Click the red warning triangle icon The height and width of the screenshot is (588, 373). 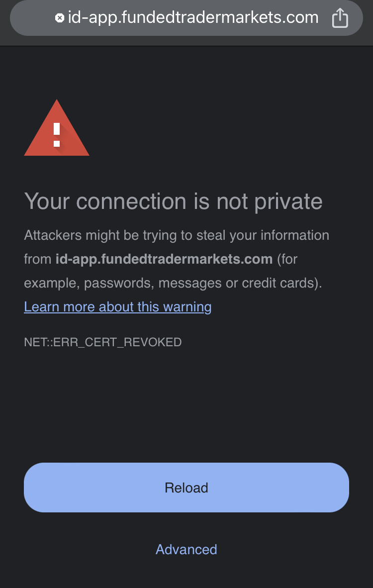pyautogui.click(x=57, y=128)
